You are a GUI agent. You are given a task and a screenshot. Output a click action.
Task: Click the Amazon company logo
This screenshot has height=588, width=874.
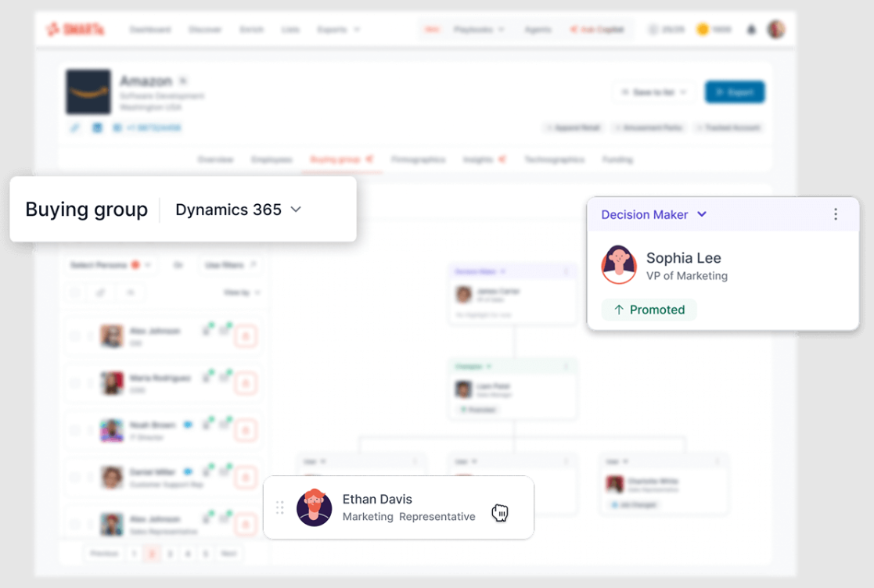coord(88,92)
